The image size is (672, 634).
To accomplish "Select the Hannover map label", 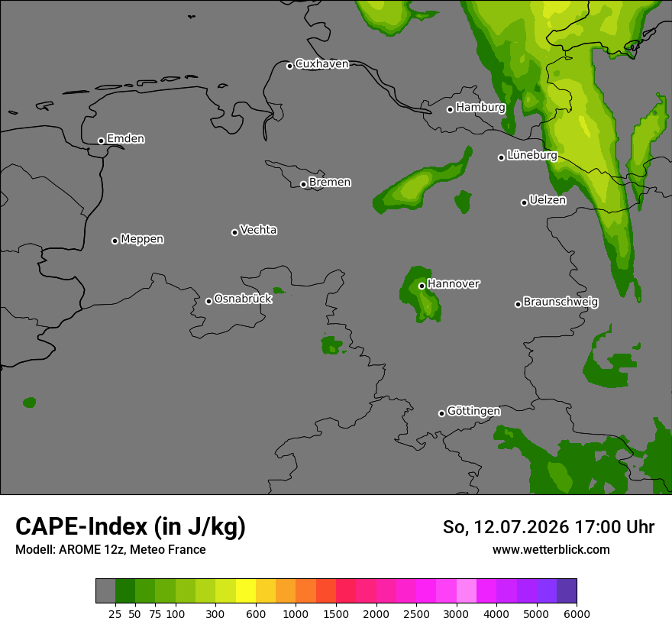I will tap(454, 284).
